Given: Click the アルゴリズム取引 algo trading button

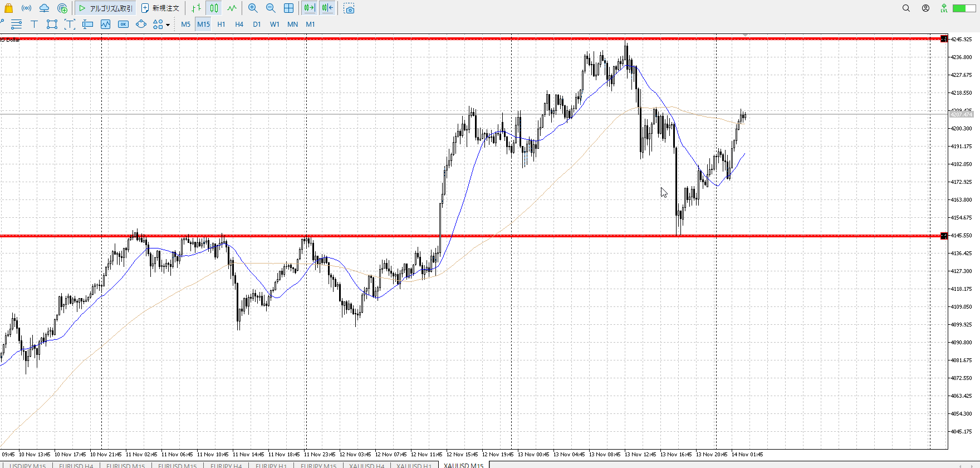Looking at the screenshot, I should (106, 8).
